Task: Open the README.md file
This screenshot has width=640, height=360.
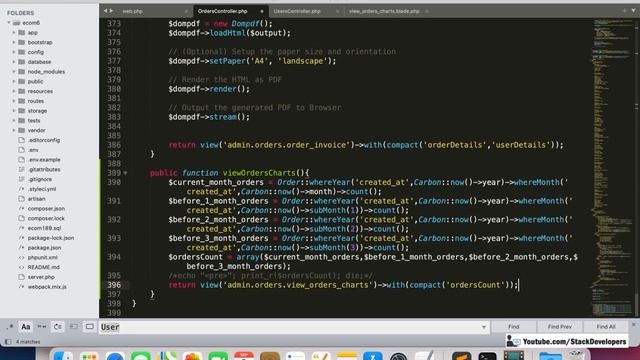Action: [44, 267]
